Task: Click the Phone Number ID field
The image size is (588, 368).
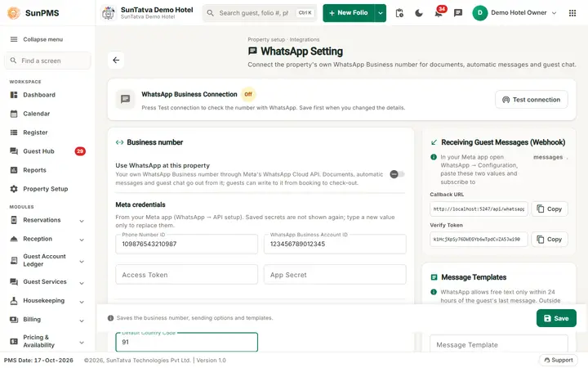Action: click(186, 244)
